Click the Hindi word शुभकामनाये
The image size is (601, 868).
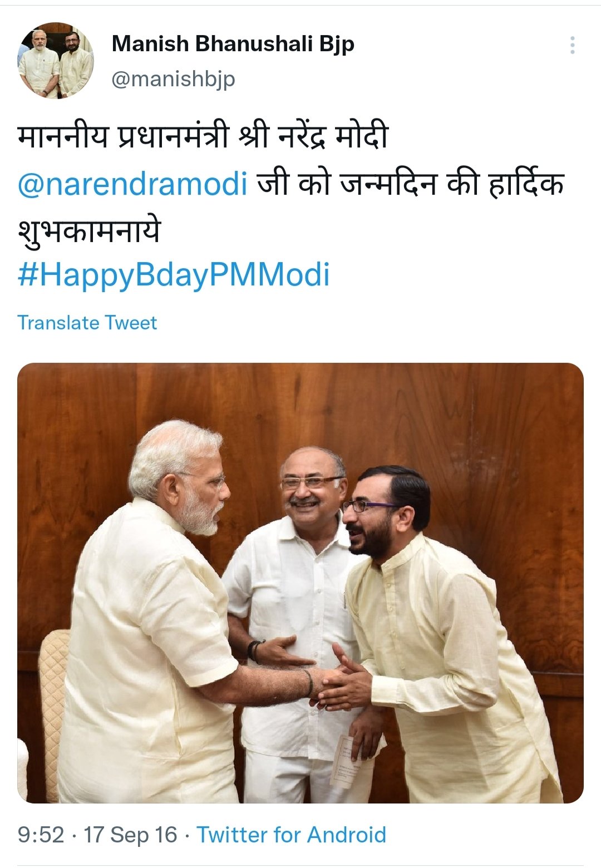(89, 229)
